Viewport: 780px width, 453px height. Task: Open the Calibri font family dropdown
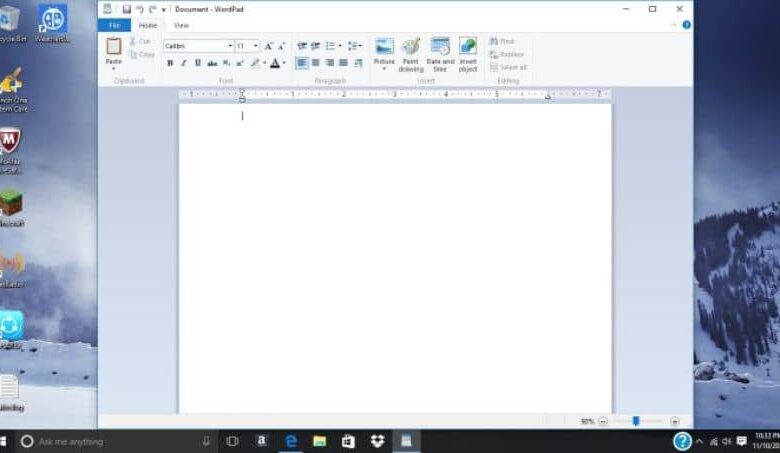click(x=230, y=46)
